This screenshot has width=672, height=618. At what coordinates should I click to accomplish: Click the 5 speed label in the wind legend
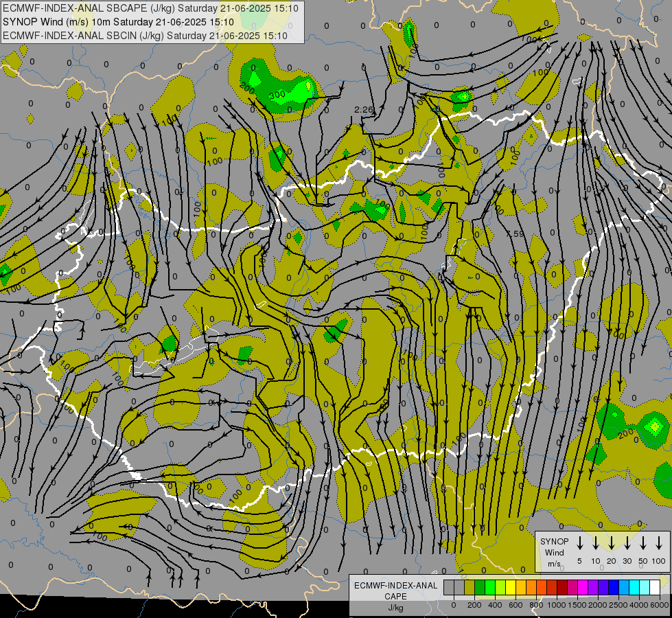[579, 561]
